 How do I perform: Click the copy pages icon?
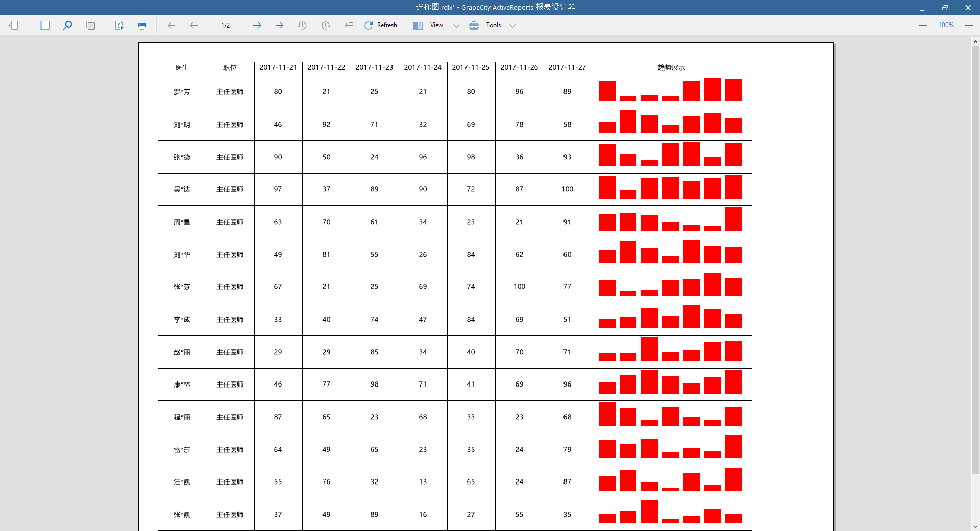[x=91, y=25]
